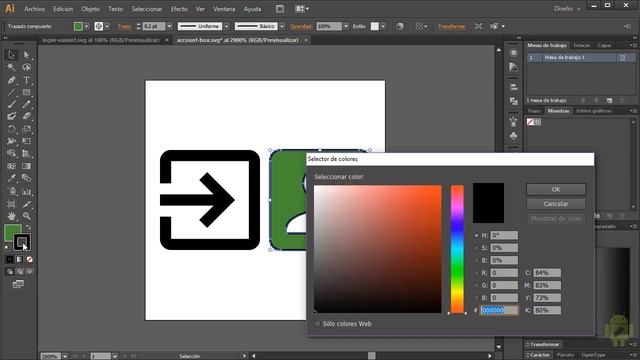Select the Perspective Grid tool

(27, 153)
